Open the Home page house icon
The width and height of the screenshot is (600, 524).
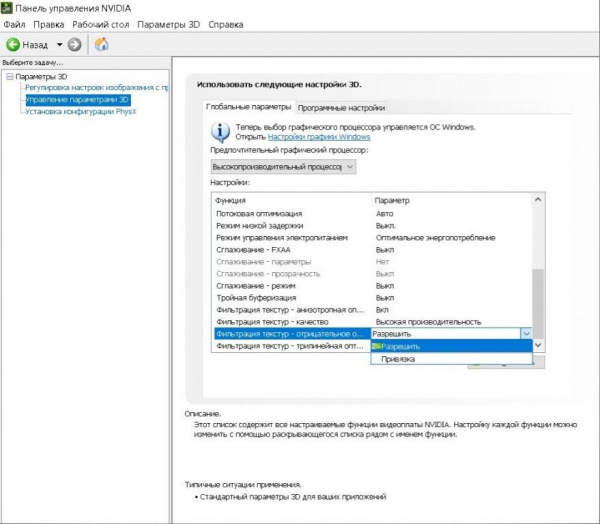click(102, 44)
